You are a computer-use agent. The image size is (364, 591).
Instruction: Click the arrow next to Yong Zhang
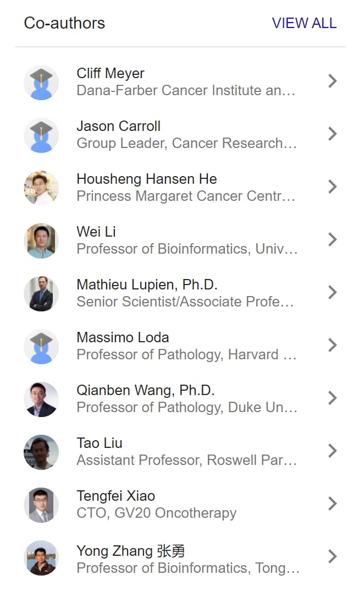332,556
